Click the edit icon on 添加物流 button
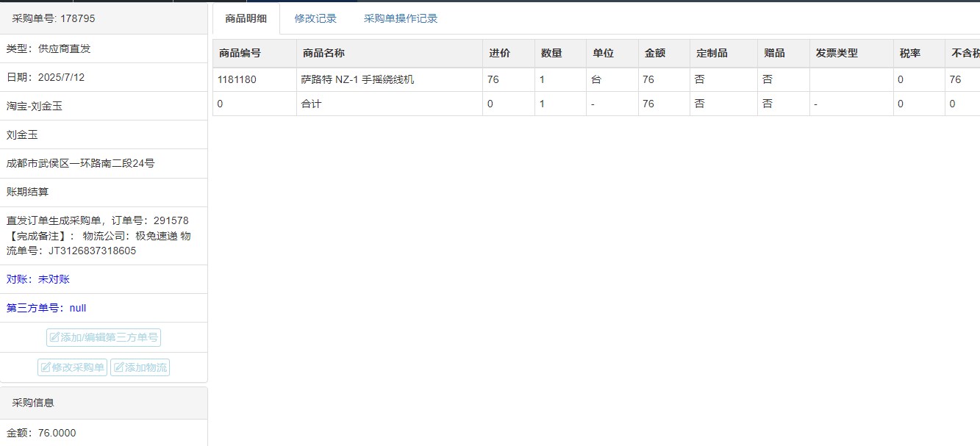This screenshot has width=980, height=446. (118, 367)
